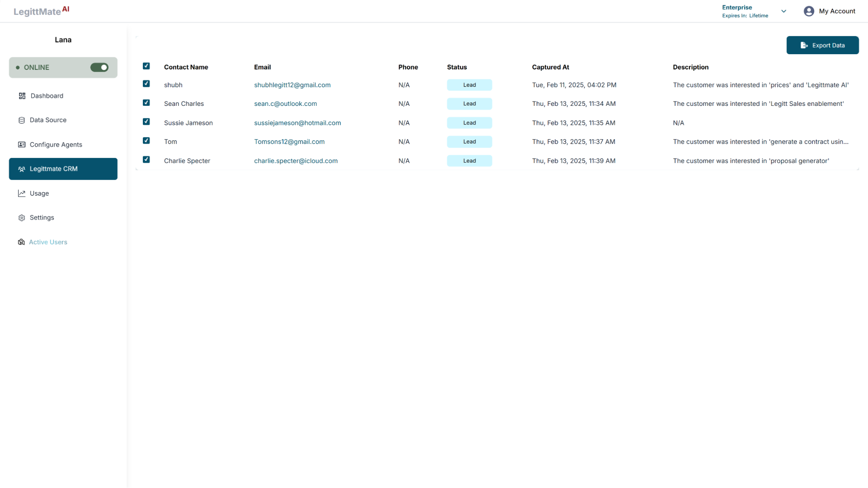Toggle the ONLINE status switch

99,67
